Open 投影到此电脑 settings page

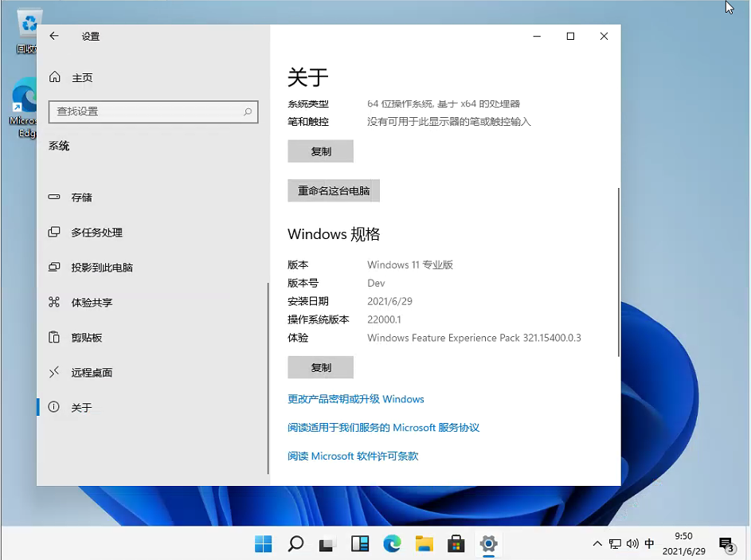coord(101,267)
